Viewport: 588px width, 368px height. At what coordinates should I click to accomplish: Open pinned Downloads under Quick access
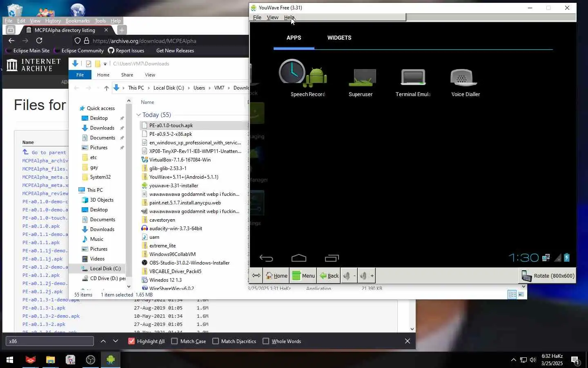(102, 128)
